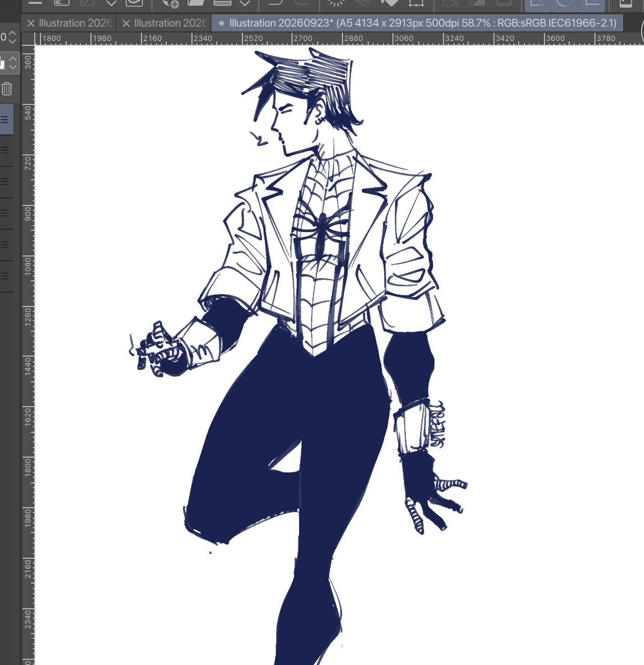Grab the grip handle of the highlighted layer row
Screen dimensions: 644x665
(4, 120)
